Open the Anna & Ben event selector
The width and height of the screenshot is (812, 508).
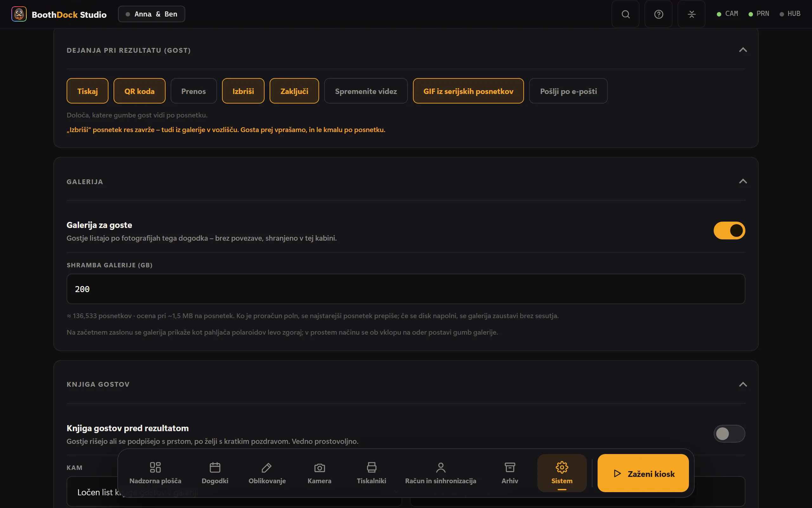click(151, 14)
